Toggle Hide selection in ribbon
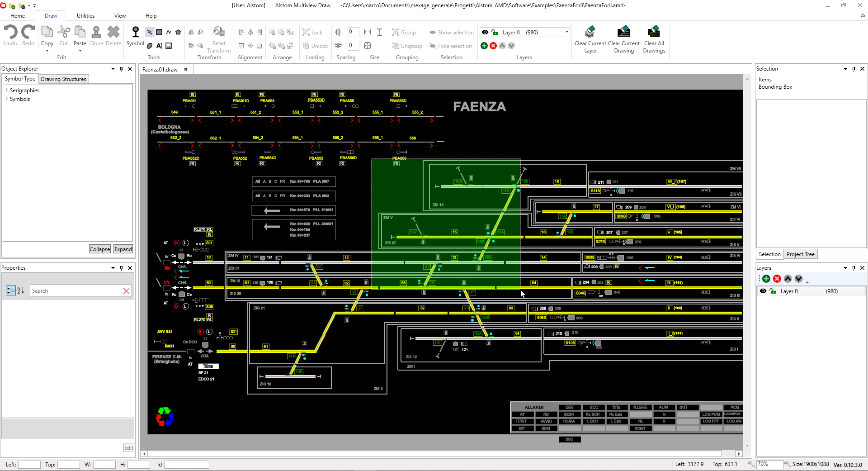 (x=451, y=46)
